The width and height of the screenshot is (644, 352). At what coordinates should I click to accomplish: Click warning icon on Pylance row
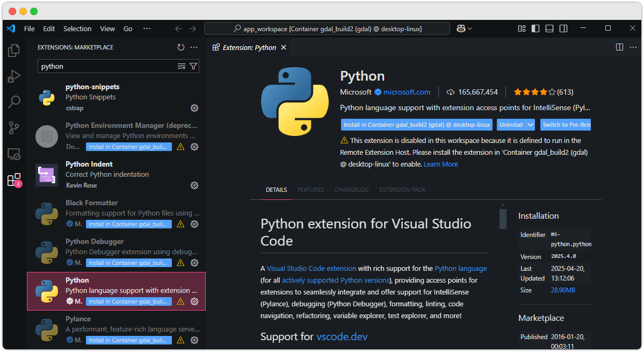[180, 340]
